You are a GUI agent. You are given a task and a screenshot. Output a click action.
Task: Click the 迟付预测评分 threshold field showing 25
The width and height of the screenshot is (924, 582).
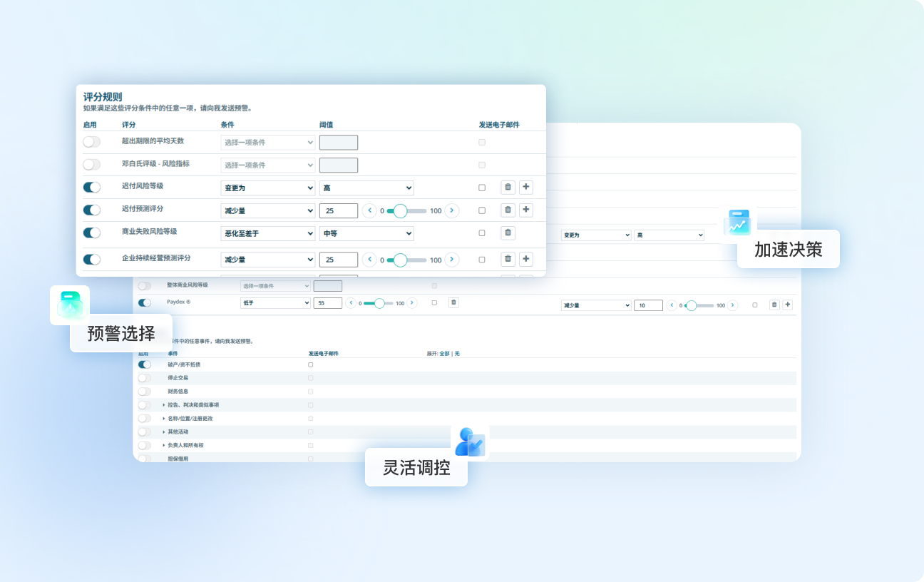pyautogui.click(x=339, y=210)
